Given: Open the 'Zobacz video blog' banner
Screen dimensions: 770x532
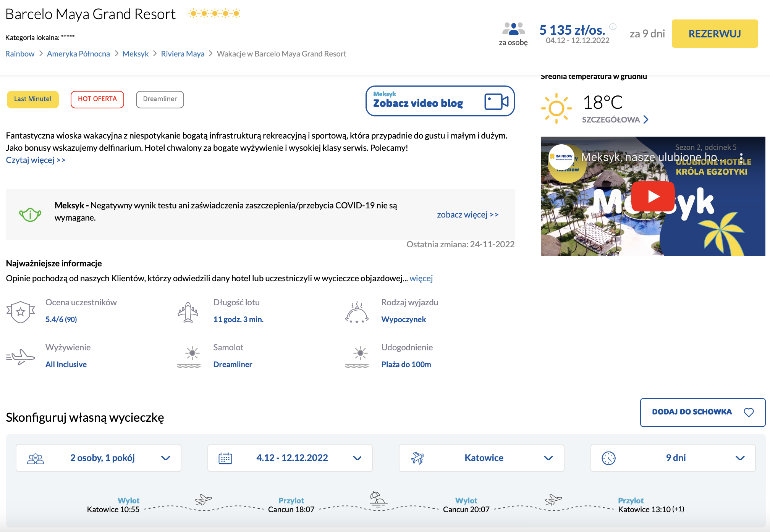Looking at the screenshot, I should pos(440,101).
